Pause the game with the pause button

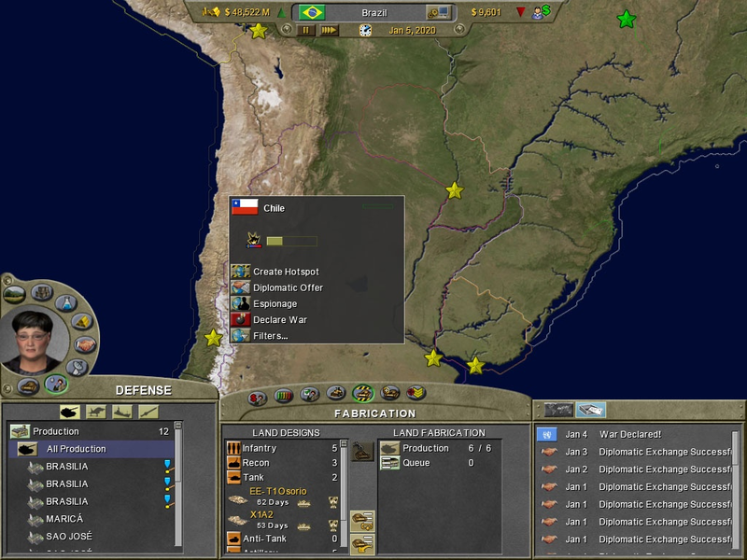click(x=305, y=31)
